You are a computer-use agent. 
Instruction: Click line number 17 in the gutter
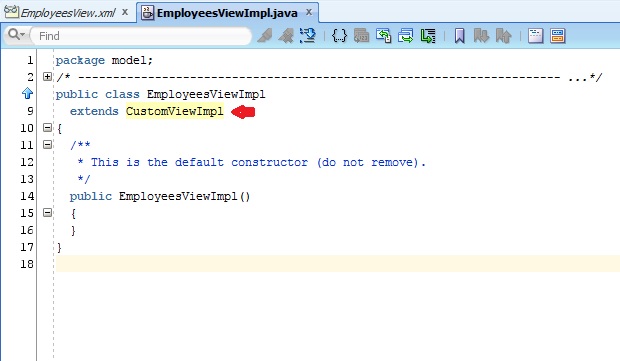coord(27,247)
